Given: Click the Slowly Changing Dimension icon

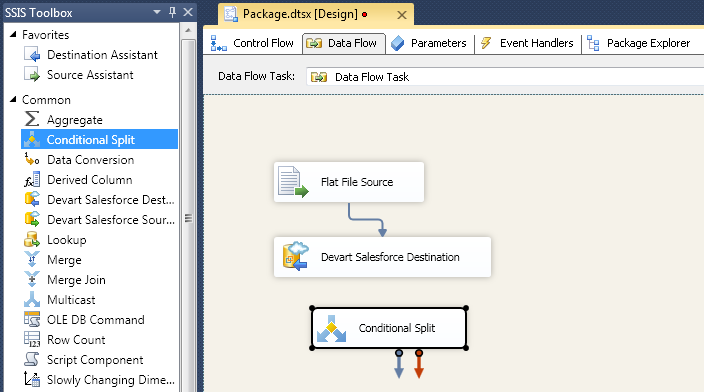Looking at the screenshot, I should (x=32, y=379).
